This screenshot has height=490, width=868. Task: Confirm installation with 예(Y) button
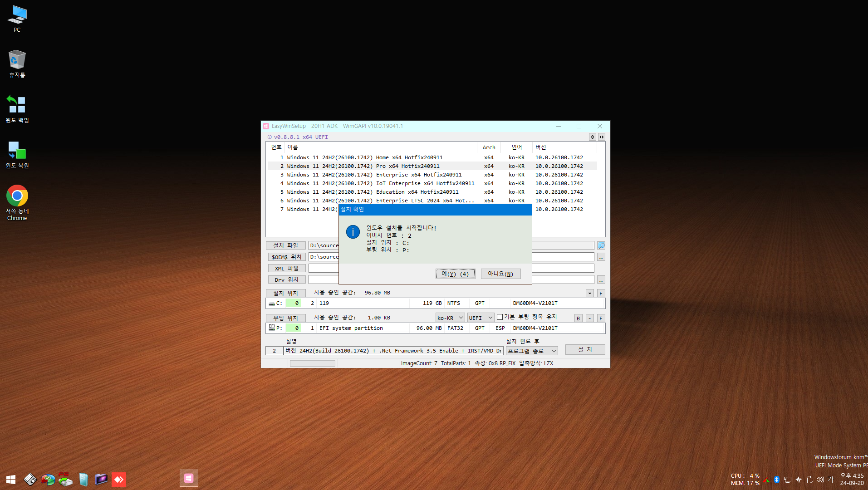pyautogui.click(x=455, y=274)
